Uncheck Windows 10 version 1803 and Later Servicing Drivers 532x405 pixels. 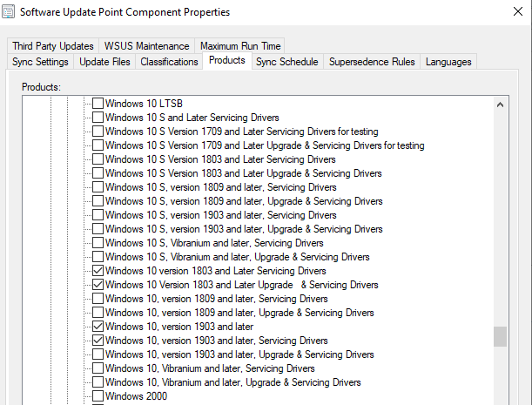[98, 270]
